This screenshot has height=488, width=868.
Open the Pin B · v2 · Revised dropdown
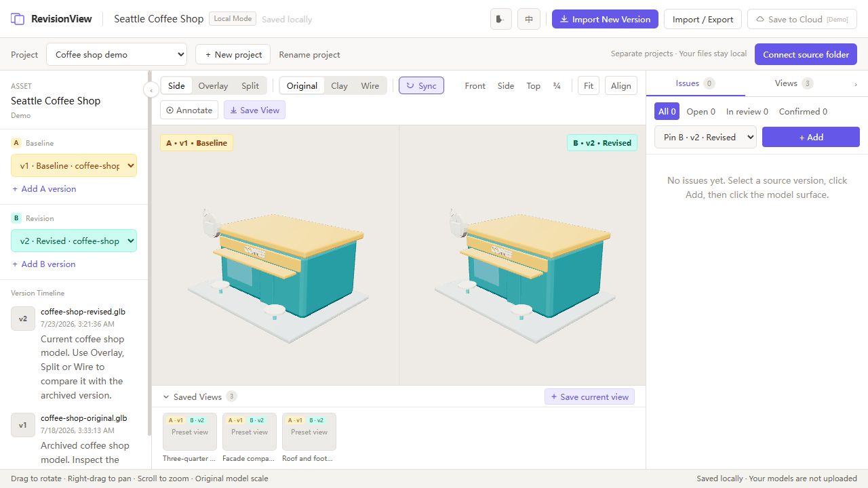point(705,137)
